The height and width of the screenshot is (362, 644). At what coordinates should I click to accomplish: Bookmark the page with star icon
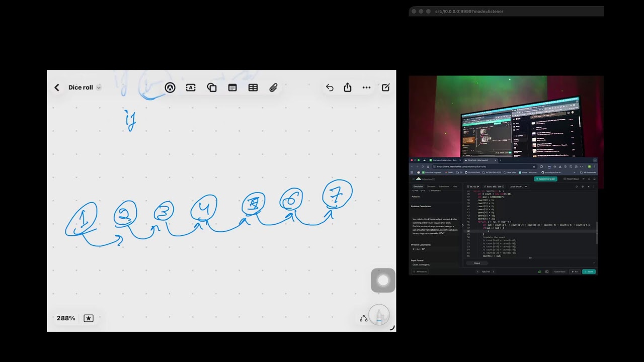click(x=534, y=166)
